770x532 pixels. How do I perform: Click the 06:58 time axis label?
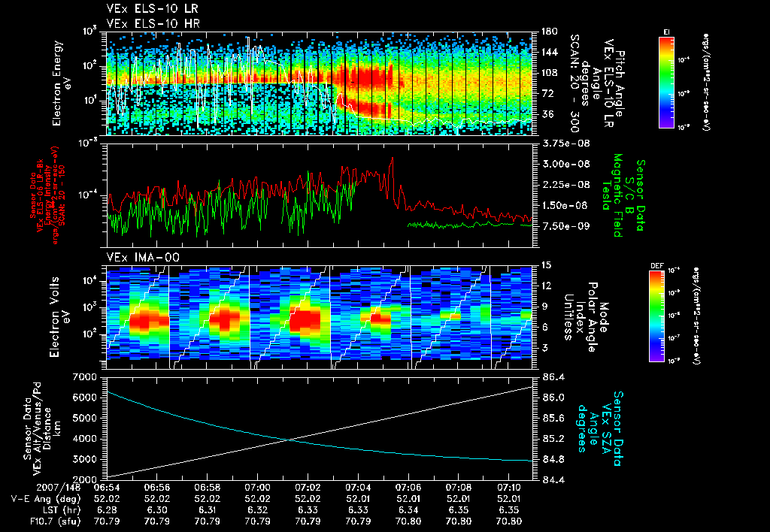coord(208,488)
